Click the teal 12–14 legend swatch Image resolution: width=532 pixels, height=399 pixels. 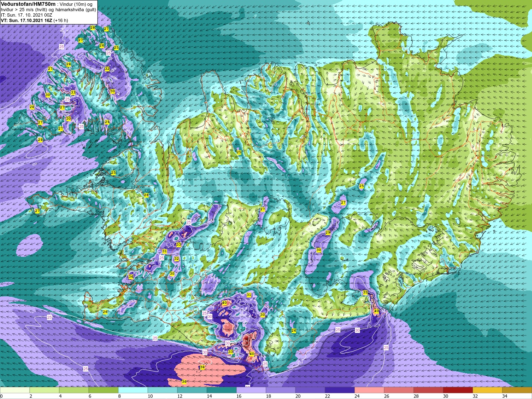(192, 390)
